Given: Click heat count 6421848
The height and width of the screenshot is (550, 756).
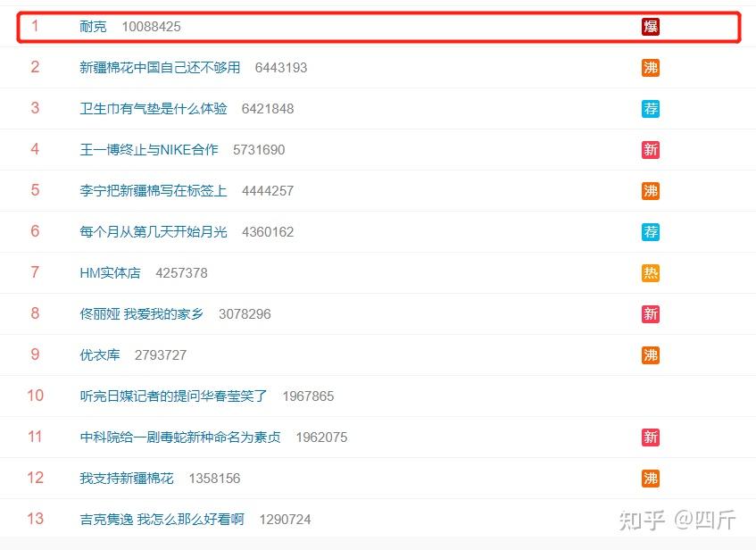Looking at the screenshot, I should pos(268,109).
